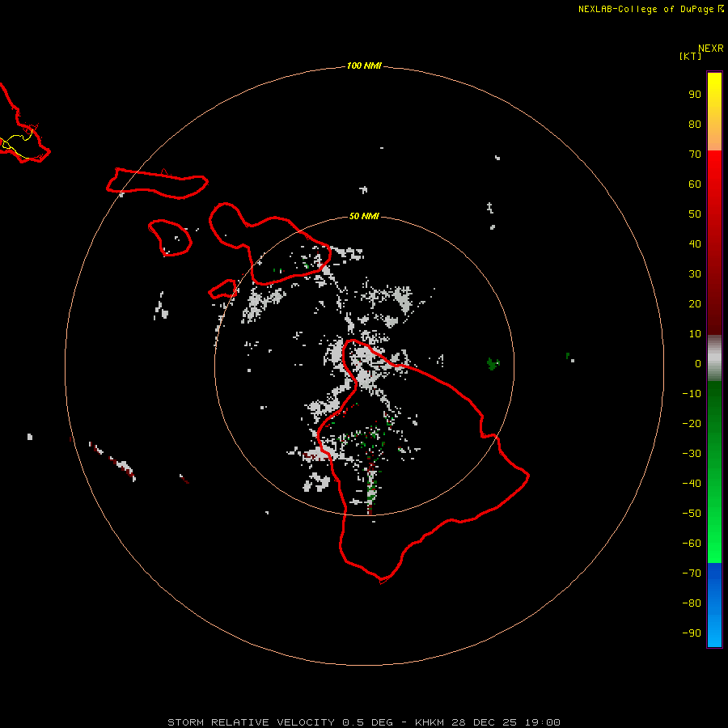Screen dimensions: 728x728
Task: Click the 90 value on the velocity scale
Action: [x=695, y=95]
